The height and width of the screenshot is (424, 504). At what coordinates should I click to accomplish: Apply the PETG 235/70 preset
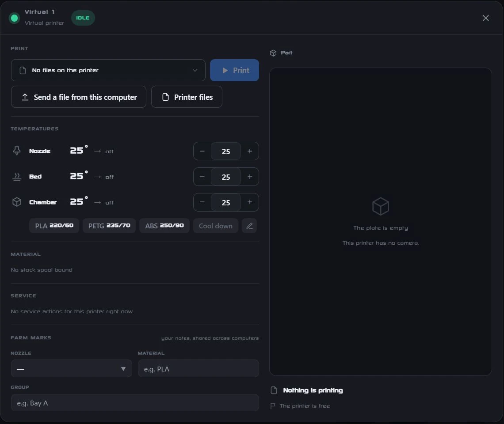[109, 226]
